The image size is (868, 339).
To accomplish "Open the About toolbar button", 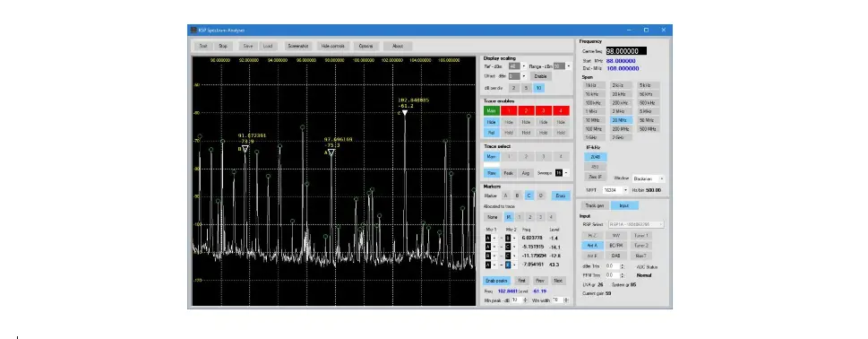I will [398, 47].
